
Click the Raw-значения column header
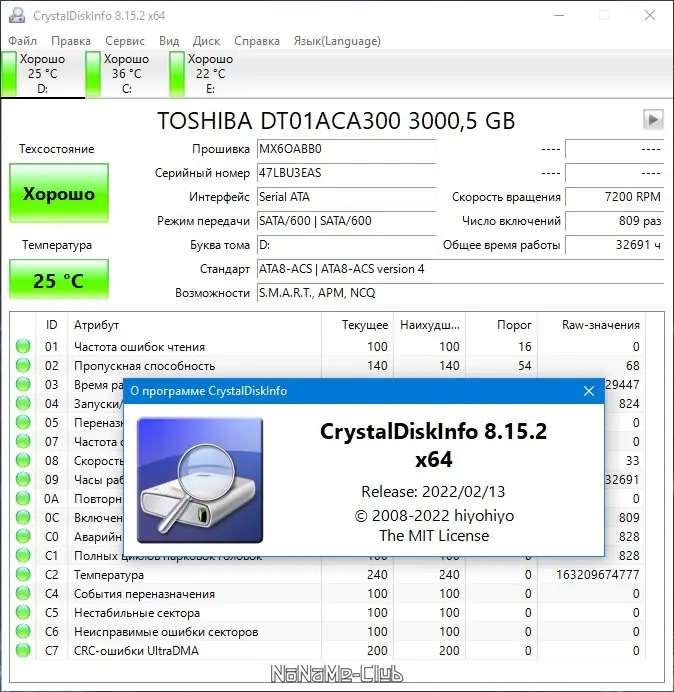tap(591, 325)
